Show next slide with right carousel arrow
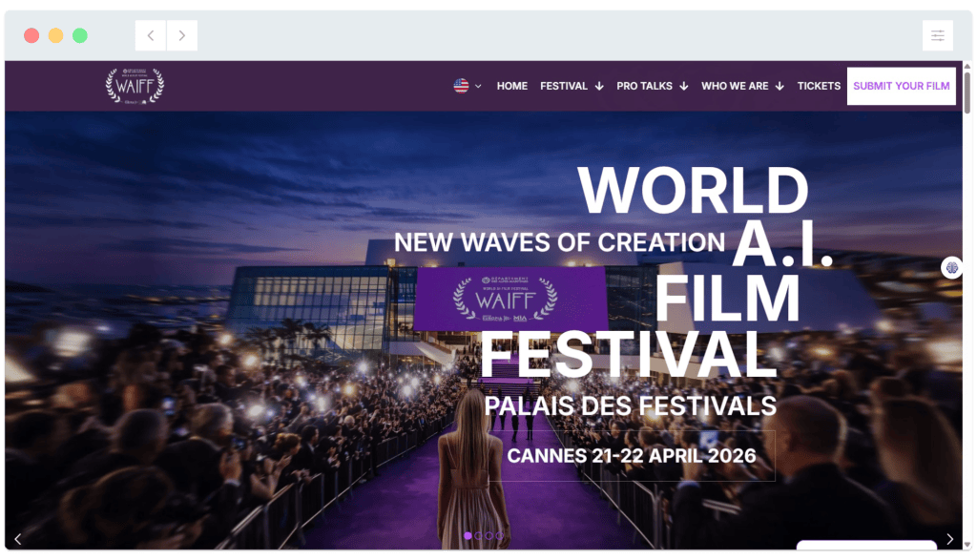The image size is (977, 560). (949, 539)
